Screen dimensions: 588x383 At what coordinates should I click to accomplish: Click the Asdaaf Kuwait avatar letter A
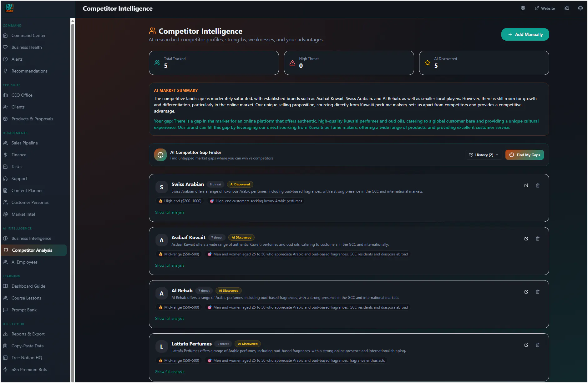161,240
